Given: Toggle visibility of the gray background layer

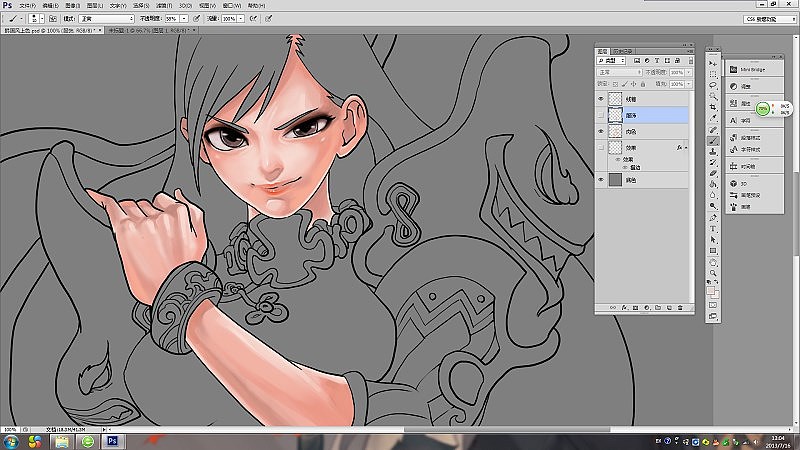Looking at the screenshot, I should click(x=601, y=180).
